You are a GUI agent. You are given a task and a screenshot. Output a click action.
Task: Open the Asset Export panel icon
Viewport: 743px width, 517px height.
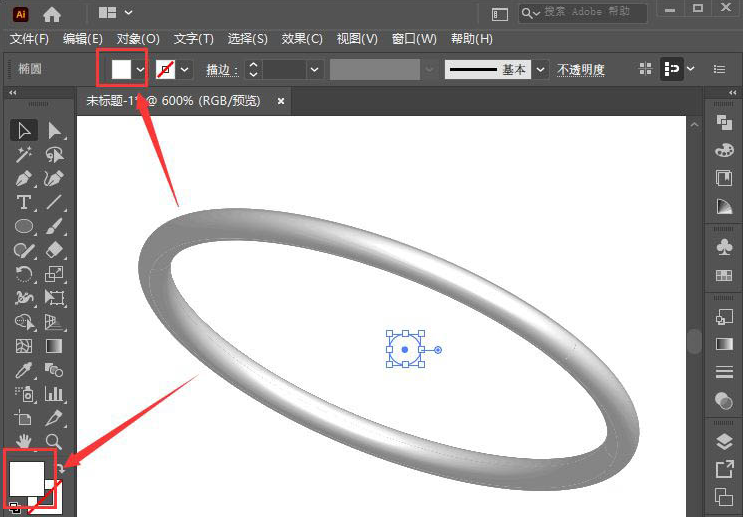click(724, 469)
